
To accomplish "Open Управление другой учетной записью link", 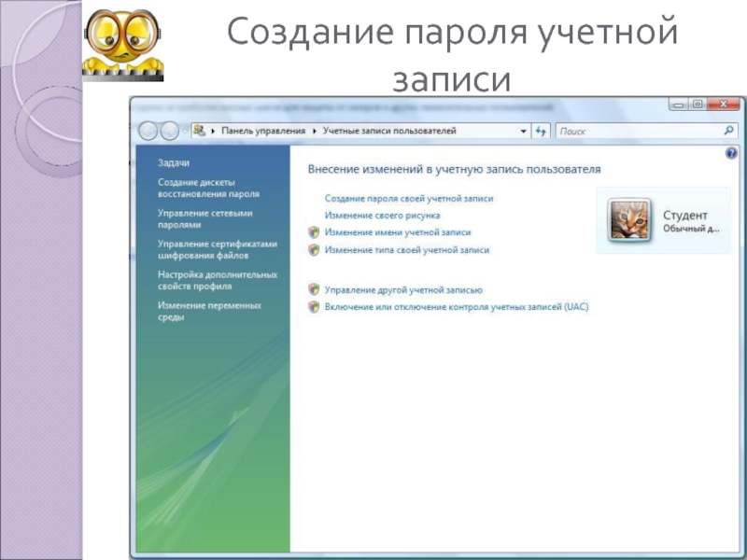I will (403, 290).
